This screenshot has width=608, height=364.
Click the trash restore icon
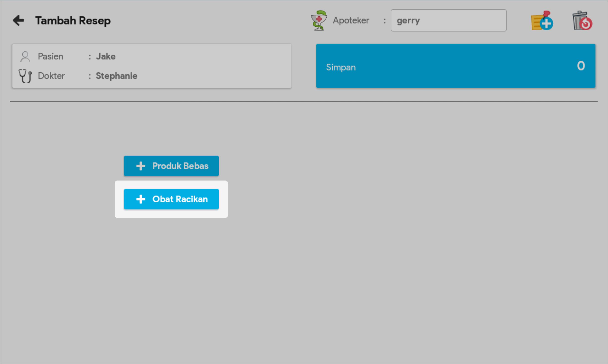[x=582, y=21]
